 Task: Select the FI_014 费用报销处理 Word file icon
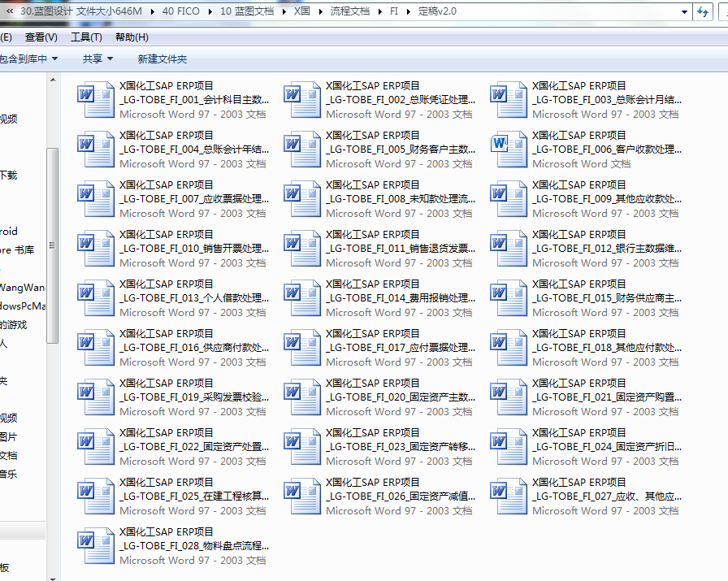click(x=301, y=297)
